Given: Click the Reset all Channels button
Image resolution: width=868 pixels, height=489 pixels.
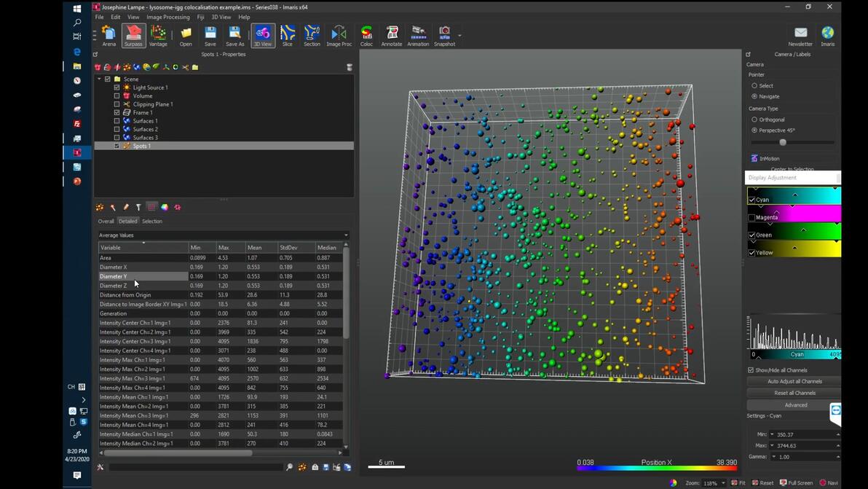Looking at the screenshot, I should (794, 393).
